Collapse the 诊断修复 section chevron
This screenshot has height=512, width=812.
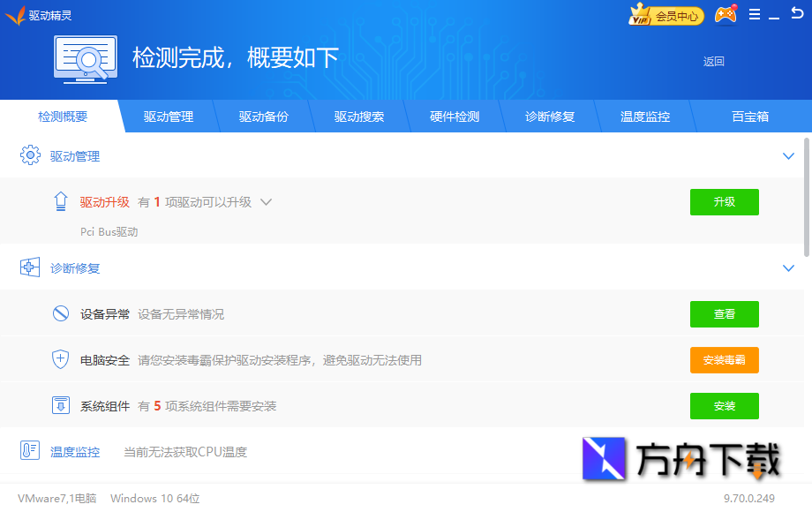click(x=788, y=267)
